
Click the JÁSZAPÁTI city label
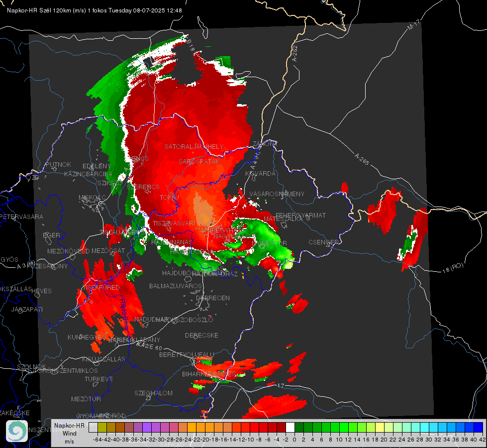(x=27, y=309)
